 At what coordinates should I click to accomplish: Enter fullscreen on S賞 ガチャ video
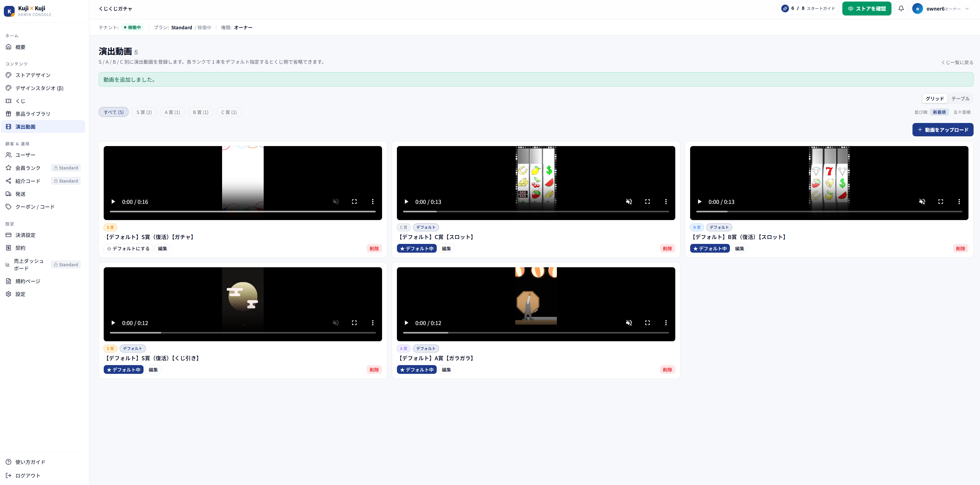click(354, 202)
